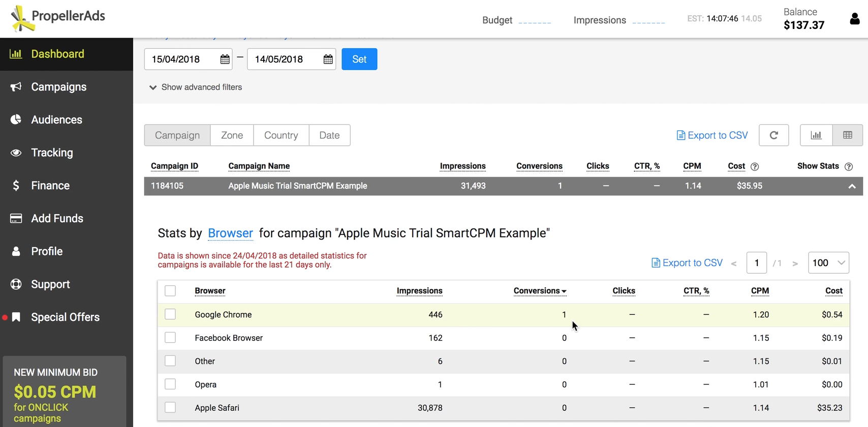Sort campaigns by Campaign Name header
This screenshot has width=868, height=427.
tap(259, 166)
